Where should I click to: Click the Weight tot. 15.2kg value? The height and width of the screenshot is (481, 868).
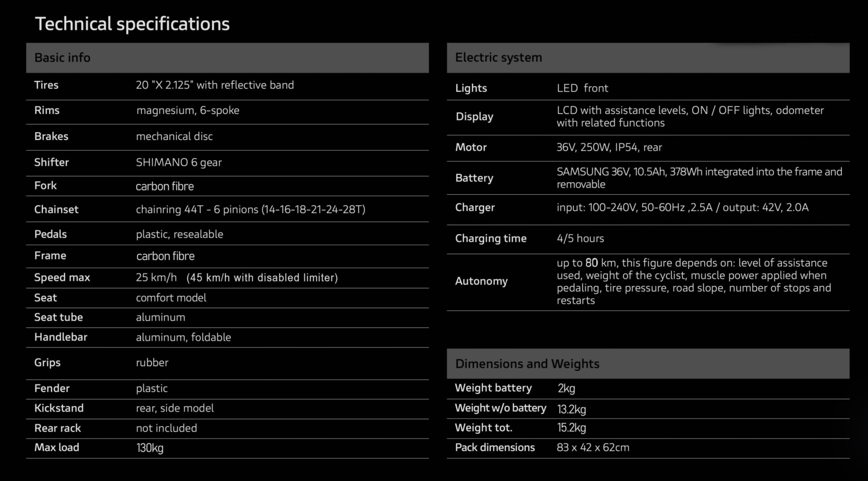click(x=572, y=428)
